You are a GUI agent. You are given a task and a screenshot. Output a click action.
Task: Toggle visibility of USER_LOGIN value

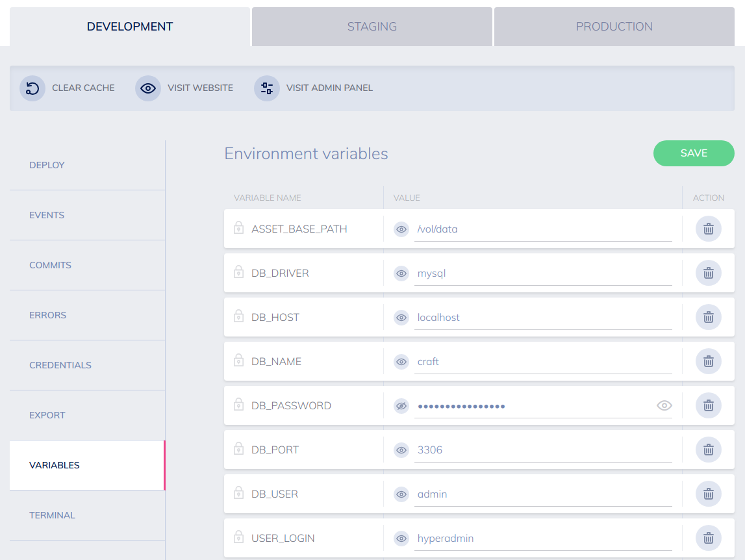(401, 539)
